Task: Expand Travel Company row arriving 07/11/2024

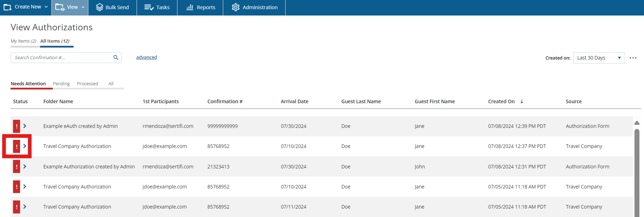Action: point(25,207)
